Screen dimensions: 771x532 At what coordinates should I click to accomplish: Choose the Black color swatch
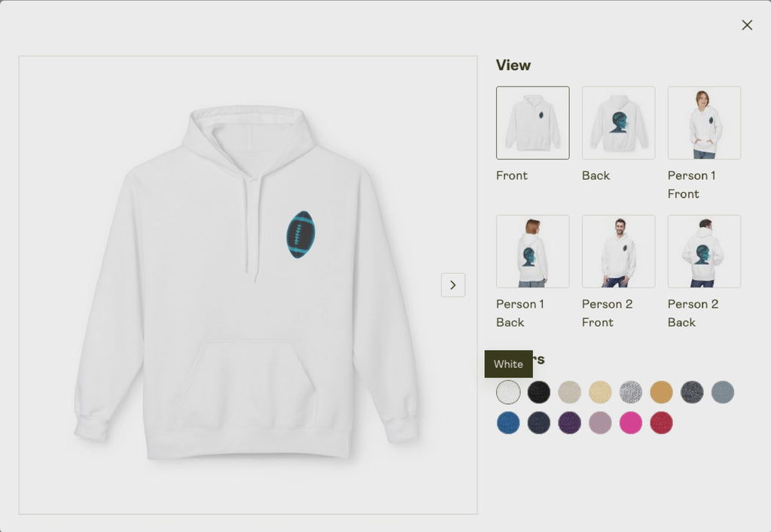pyautogui.click(x=539, y=392)
